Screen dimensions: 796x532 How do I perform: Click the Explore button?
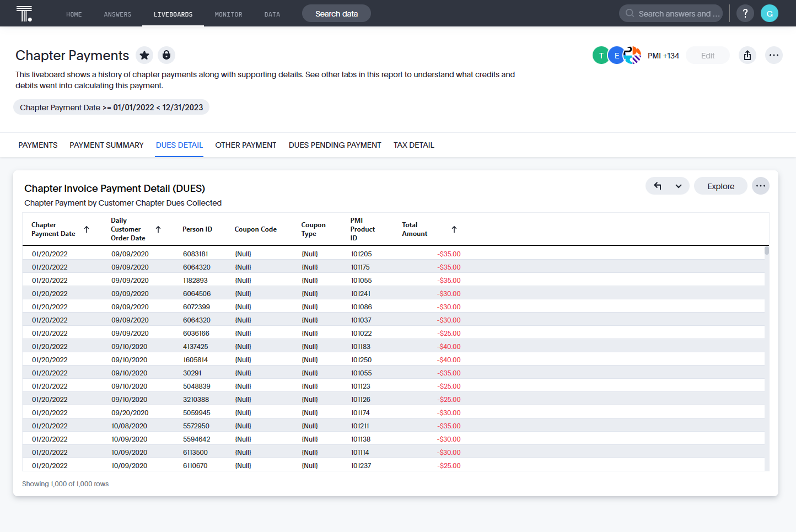click(x=720, y=186)
